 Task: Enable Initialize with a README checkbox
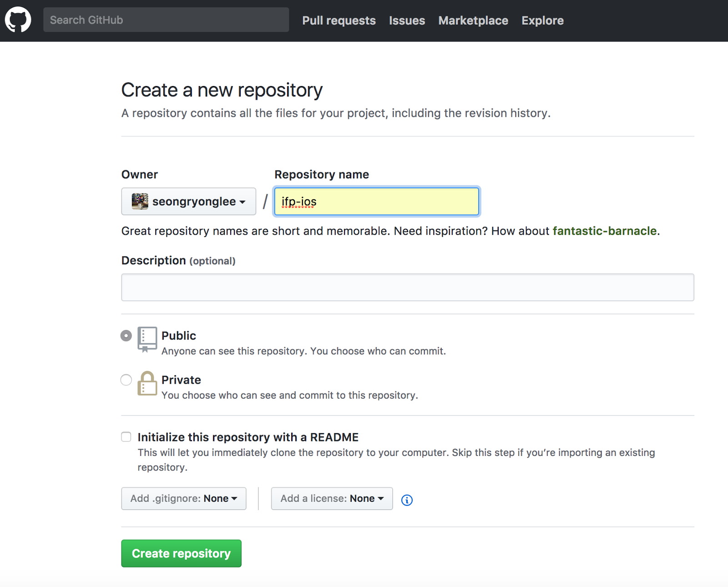(x=126, y=437)
